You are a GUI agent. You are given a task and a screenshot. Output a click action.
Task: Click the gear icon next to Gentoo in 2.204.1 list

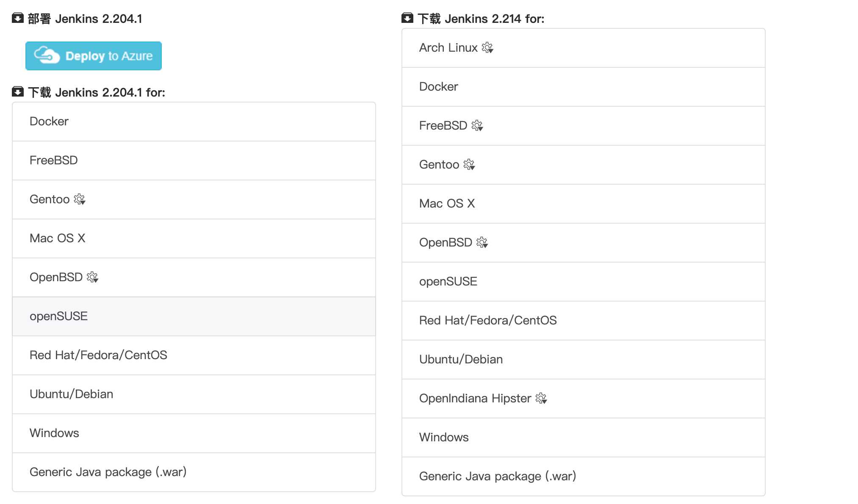coord(80,199)
